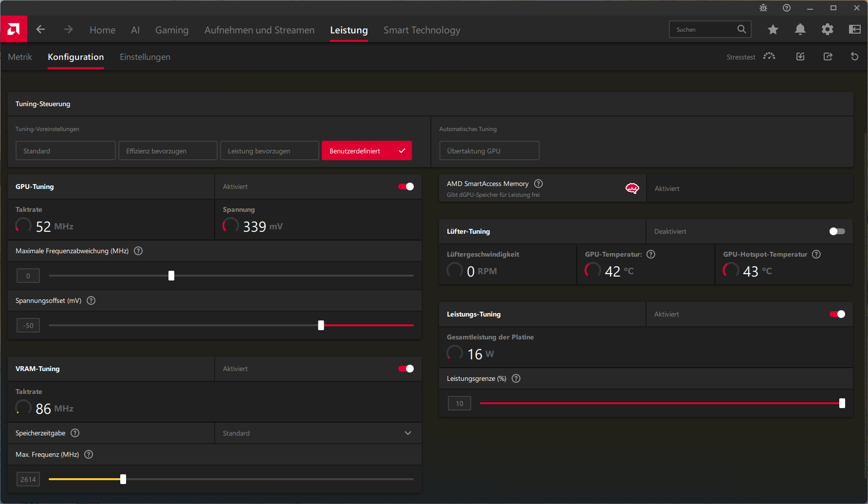Click the AMD logo icon
This screenshot has width=868, height=504.
14,29
